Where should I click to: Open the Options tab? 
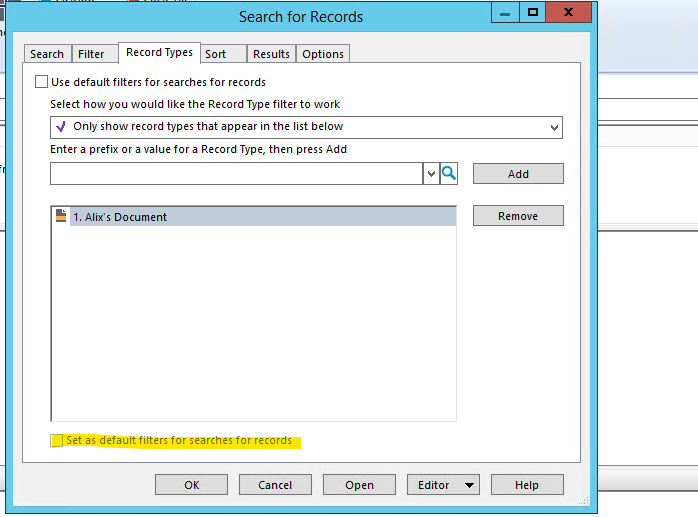click(x=323, y=54)
